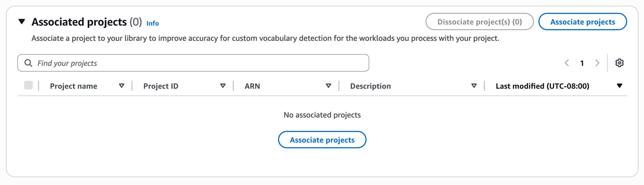Toggle the select-all projects checkbox
This screenshot has height=185, width=644.
[29, 85]
